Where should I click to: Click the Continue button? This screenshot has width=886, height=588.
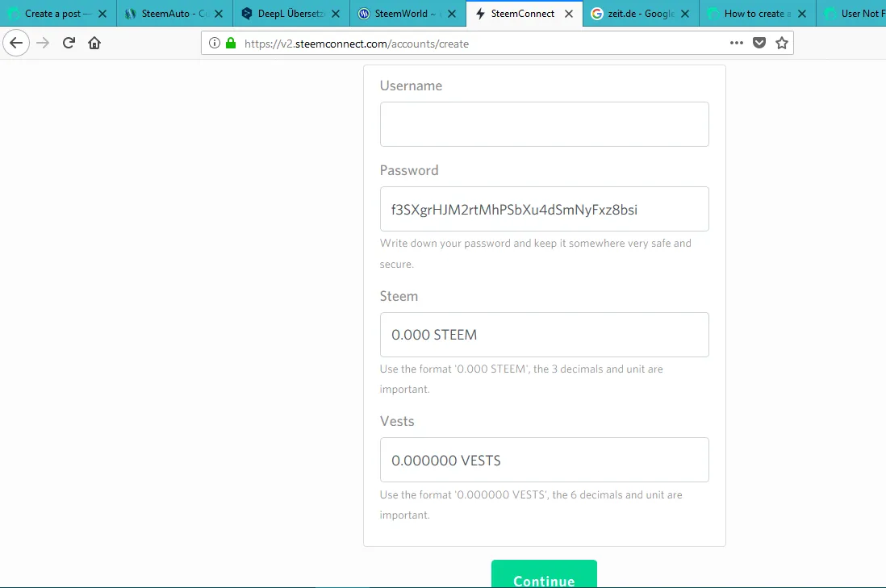click(544, 574)
